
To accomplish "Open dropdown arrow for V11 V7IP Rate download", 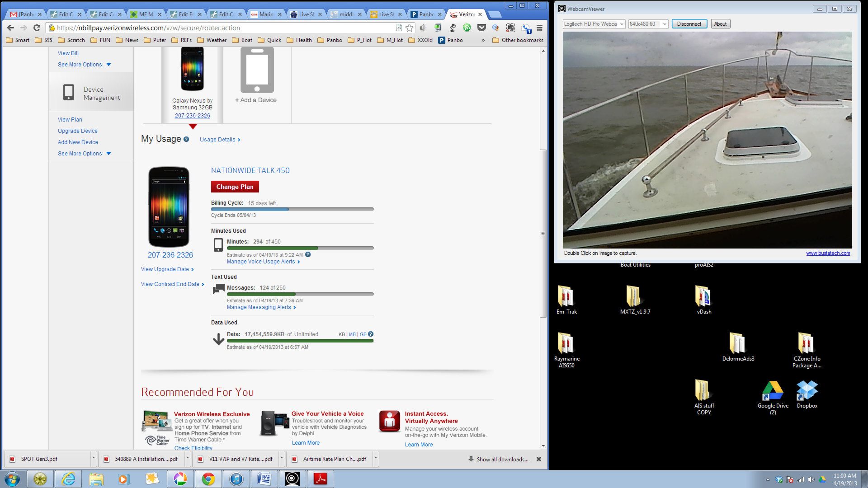I will (x=282, y=458).
